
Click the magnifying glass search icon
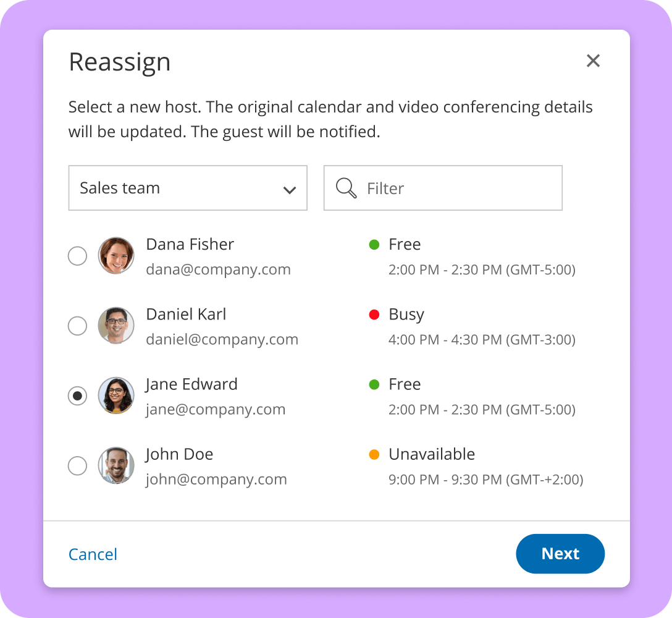pos(346,188)
